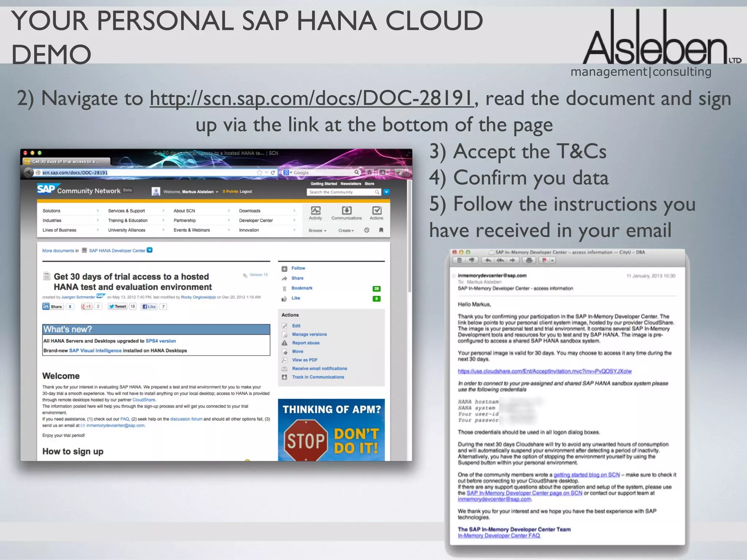Viewport: 747px width, 560px height.
Task: Open the Communications icon in SCN toolbar
Action: click(x=347, y=213)
